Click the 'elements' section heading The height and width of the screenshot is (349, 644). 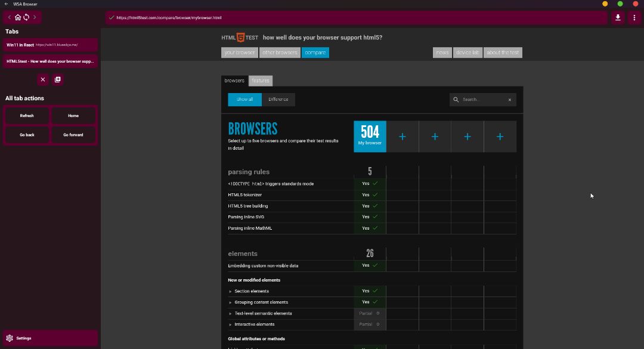(x=243, y=254)
